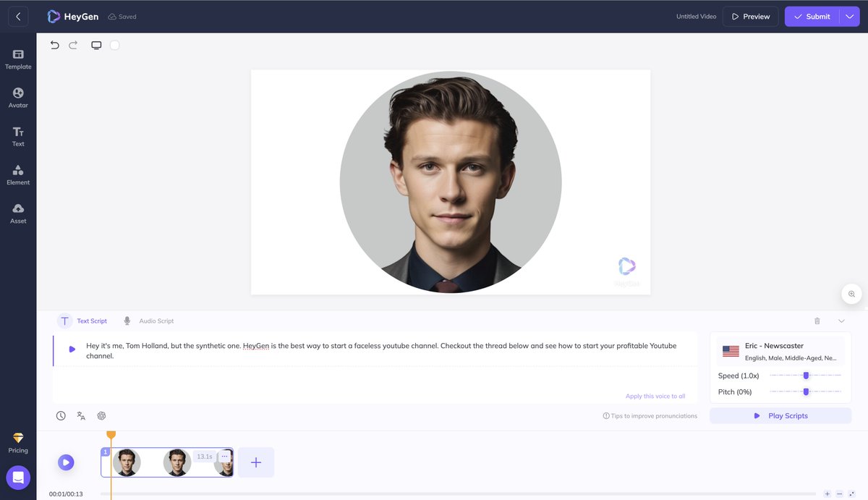Open the Template panel
Screen dimensions: 868x500
tap(18, 59)
